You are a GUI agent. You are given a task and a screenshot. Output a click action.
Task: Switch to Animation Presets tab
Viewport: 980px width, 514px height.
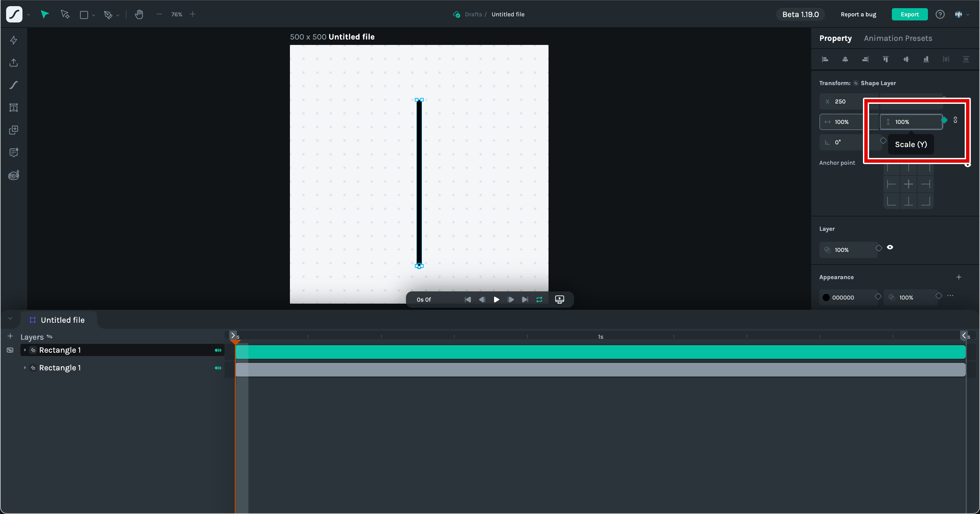[898, 38]
